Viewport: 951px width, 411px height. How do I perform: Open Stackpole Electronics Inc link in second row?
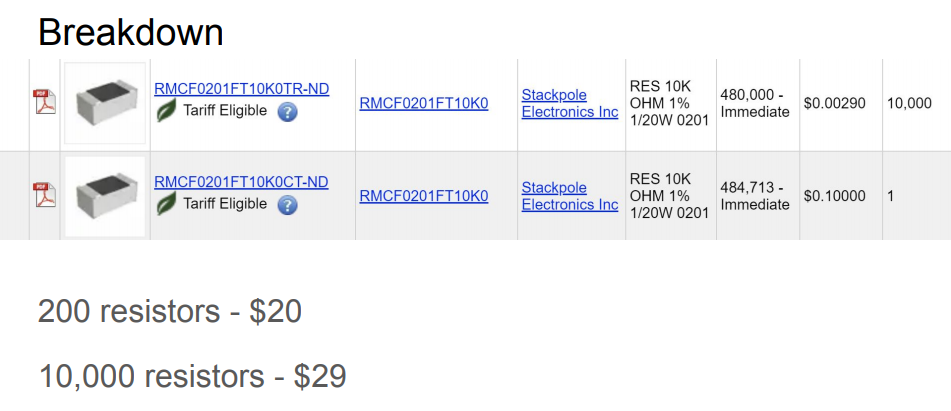coord(570,196)
